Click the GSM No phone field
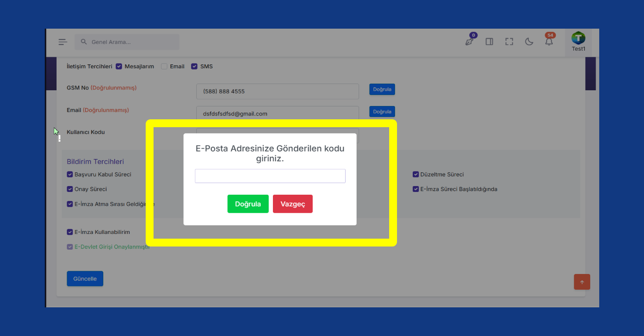This screenshot has height=336, width=644. pyautogui.click(x=278, y=91)
